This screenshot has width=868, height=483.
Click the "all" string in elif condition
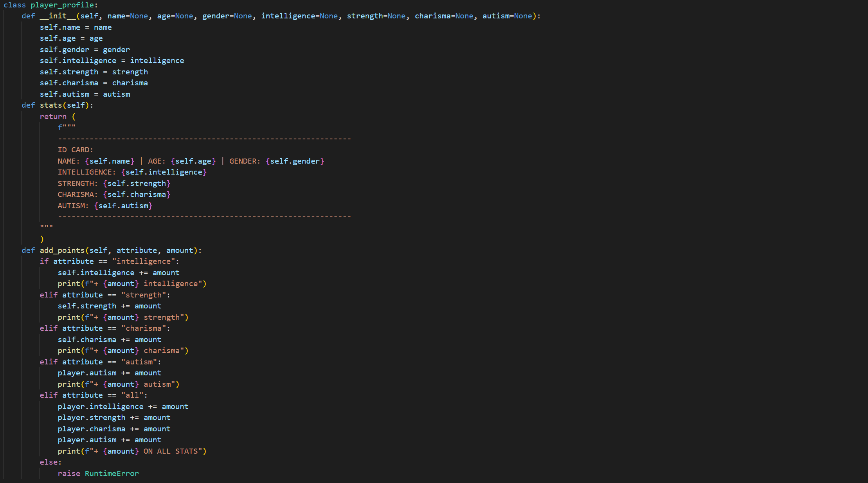(x=132, y=395)
